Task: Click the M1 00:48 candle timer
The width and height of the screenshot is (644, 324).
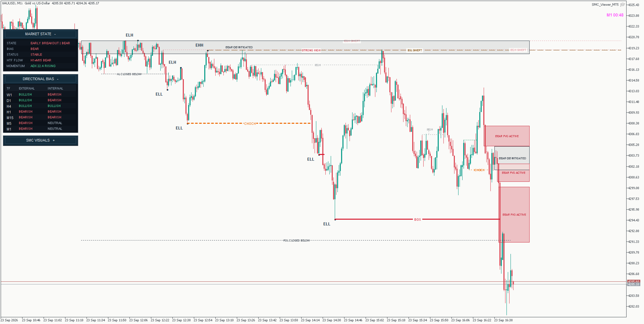Action: [615, 15]
